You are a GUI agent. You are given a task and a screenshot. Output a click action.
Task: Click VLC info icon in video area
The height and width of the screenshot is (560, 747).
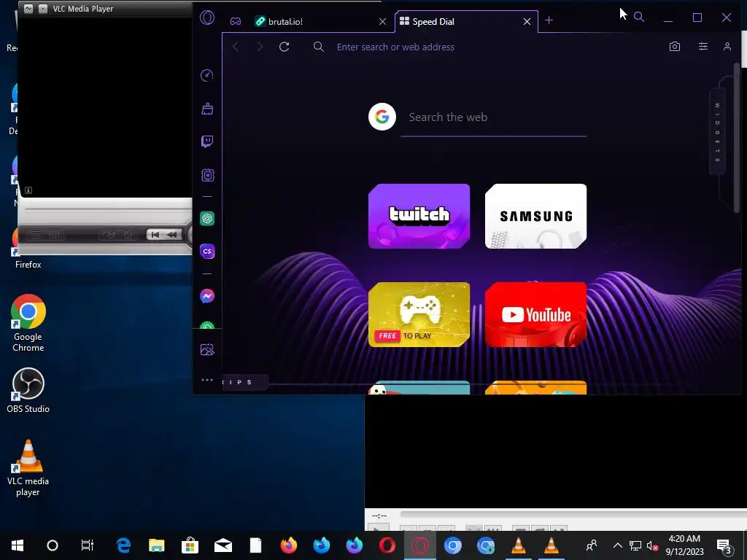pyautogui.click(x=28, y=190)
